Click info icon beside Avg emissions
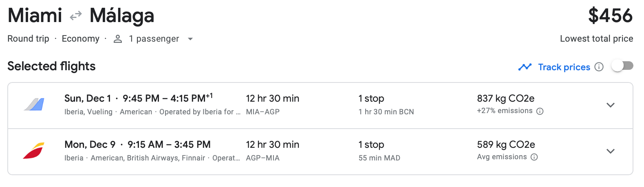This screenshot has width=644, height=187. [534, 157]
